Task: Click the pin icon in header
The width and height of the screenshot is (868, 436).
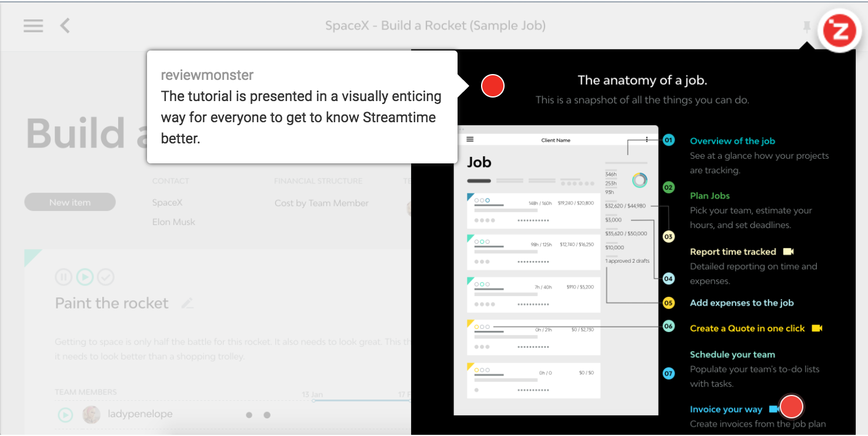Action: [x=807, y=26]
